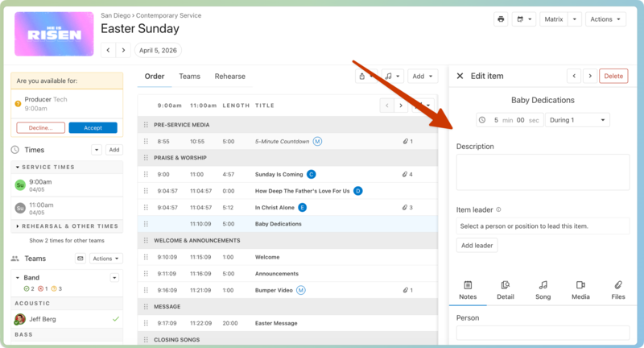This screenshot has height=348, width=644.
Task: Open the Media tab with video icon
Action: 580,290
